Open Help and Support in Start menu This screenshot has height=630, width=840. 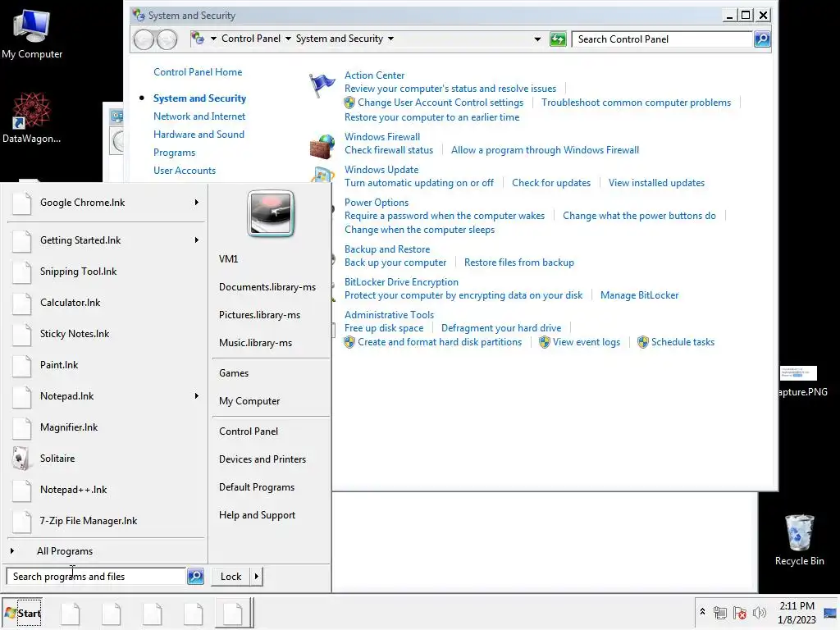point(257,515)
